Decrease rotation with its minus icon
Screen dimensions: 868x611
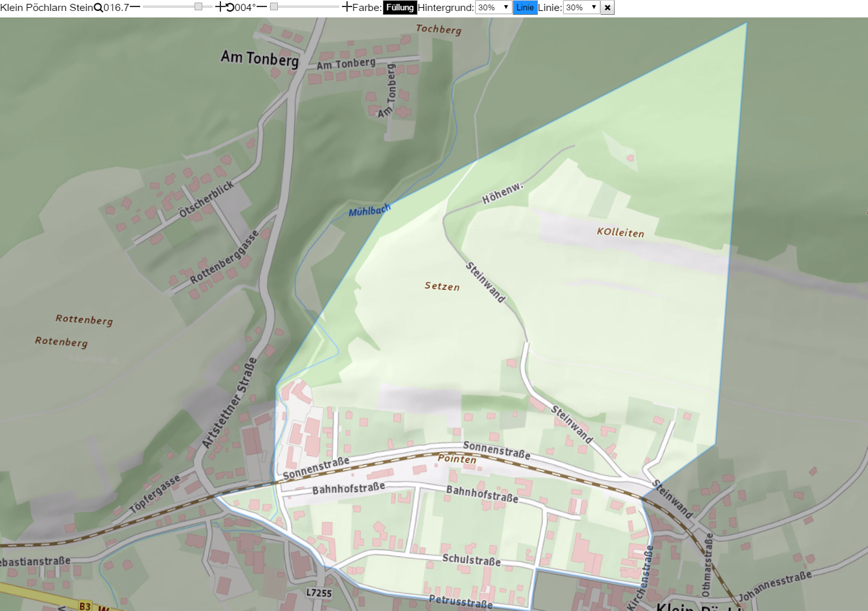click(262, 7)
